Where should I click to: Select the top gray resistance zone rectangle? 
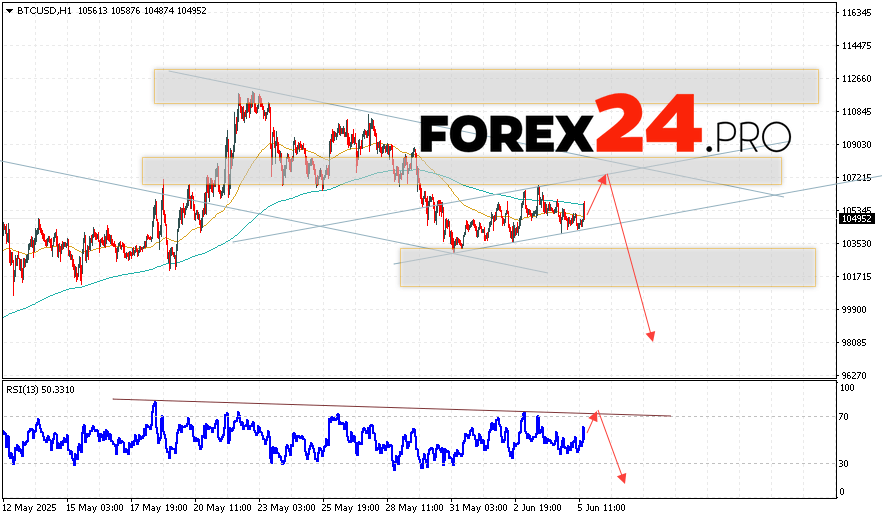[x=486, y=86]
